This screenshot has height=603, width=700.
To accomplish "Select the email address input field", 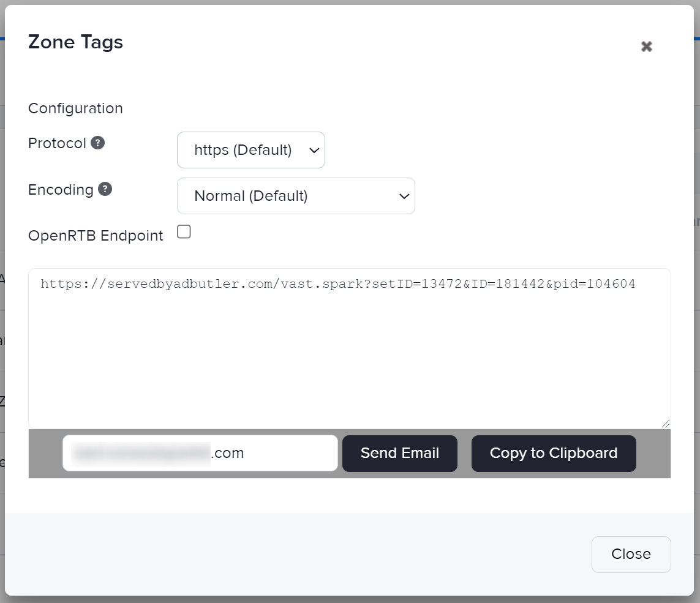I will pos(199,453).
